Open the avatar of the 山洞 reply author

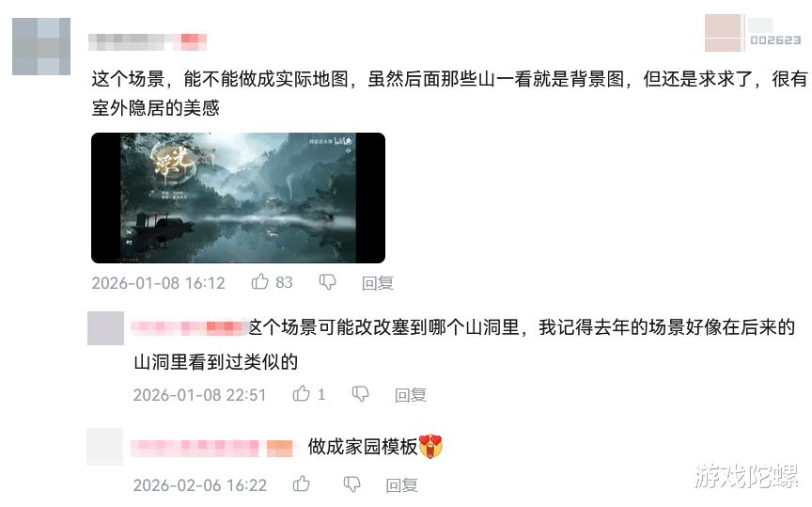click(x=105, y=328)
